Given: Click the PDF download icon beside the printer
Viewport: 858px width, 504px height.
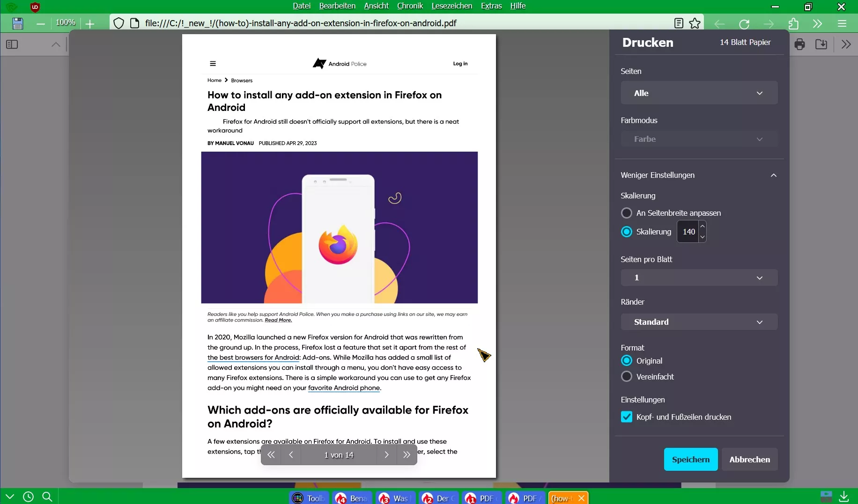Looking at the screenshot, I should [821, 44].
